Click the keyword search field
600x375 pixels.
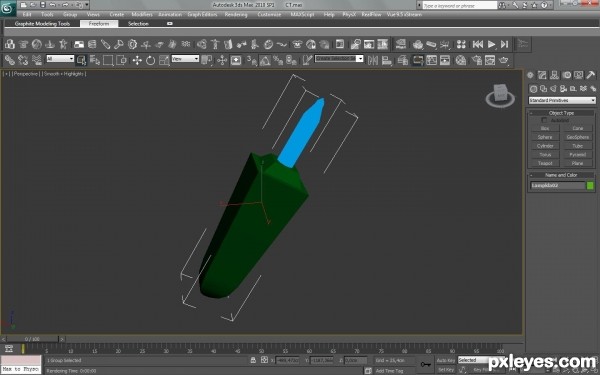460,6
